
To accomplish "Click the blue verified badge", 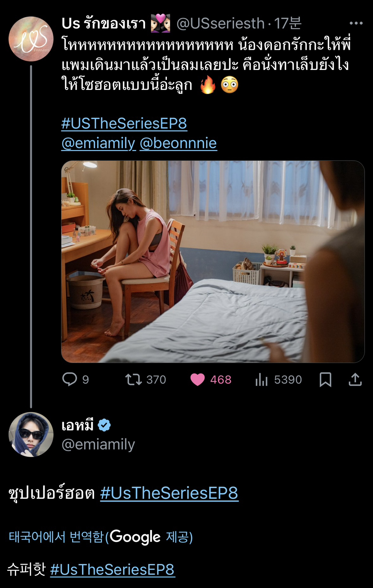I will point(105,425).
